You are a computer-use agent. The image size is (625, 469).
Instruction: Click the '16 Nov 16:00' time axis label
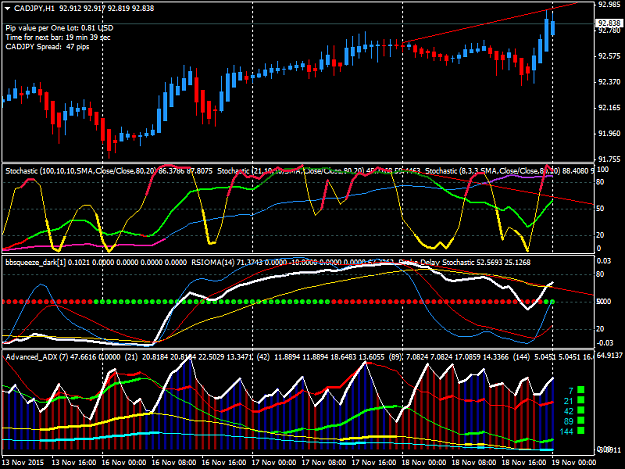[x=224, y=463]
